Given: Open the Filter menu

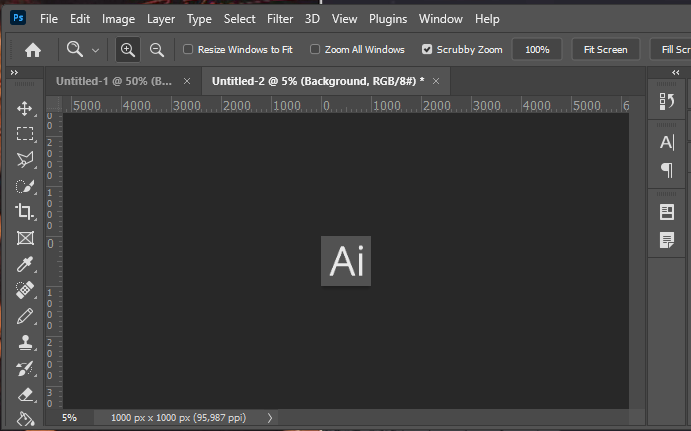Looking at the screenshot, I should click(280, 19).
